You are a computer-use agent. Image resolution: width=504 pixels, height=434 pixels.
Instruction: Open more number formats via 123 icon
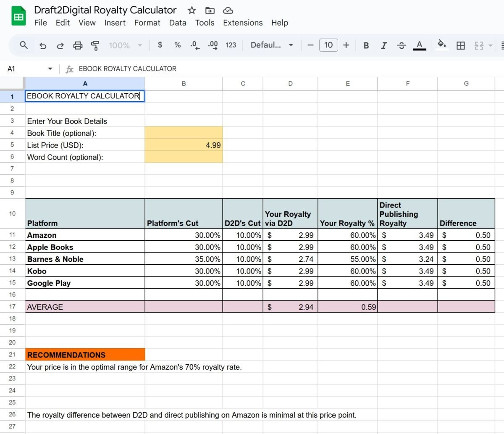(x=231, y=45)
